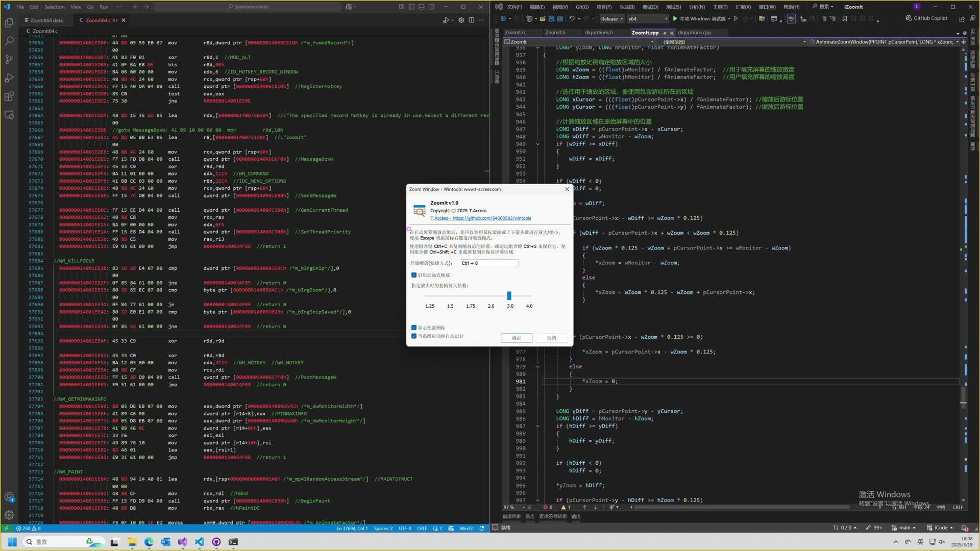The height and width of the screenshot is (551, 980).
Task: Click the Ctrl + 8 hotkey field
Action: 489,263
